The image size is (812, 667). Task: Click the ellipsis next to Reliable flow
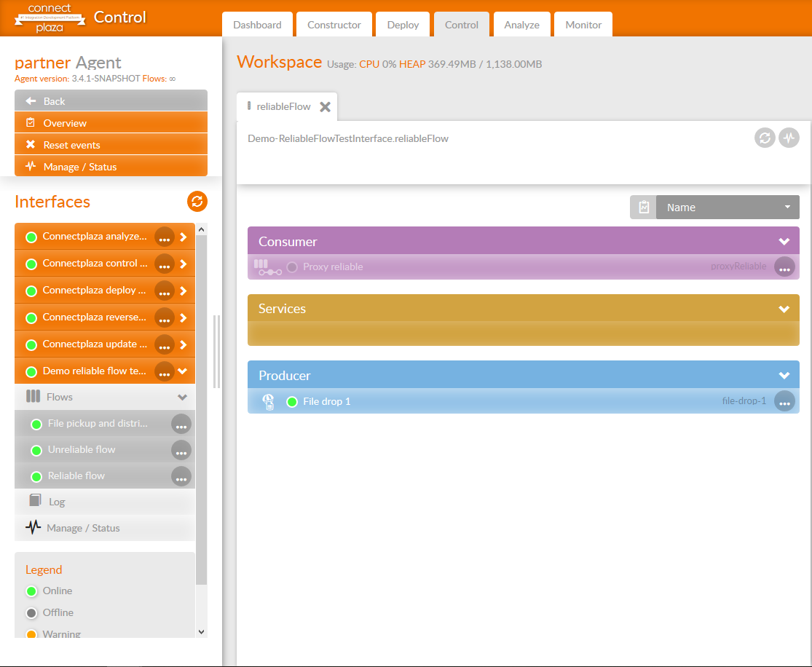coord(181,476)
